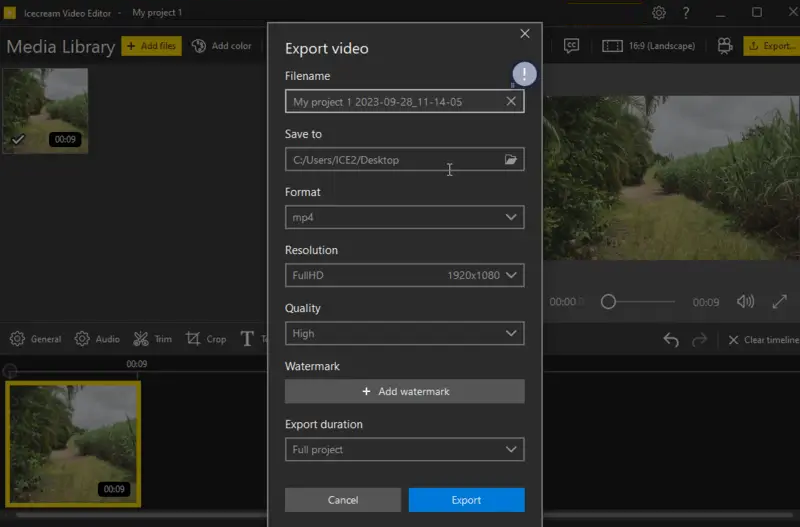Select the video thumbnail in Media Library
The width and height of the screenshot is (800, 527).
pyautogui.click(x=45, y=110)
